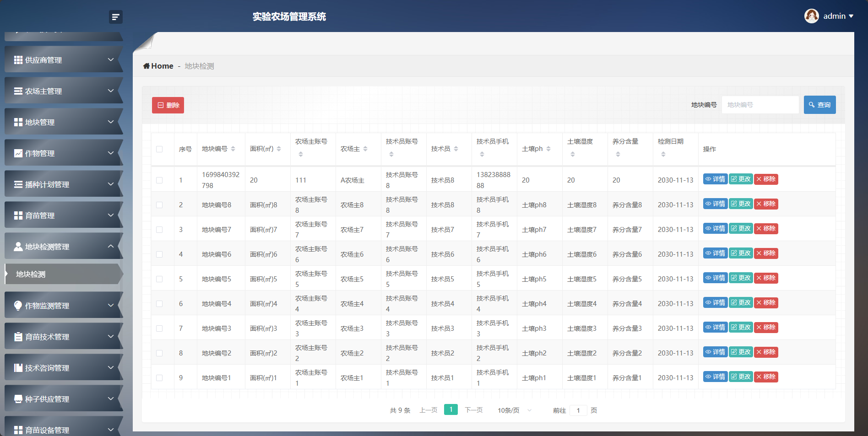
Task: Click 移除 for 地块编号1 row
Action: pos(766,377)
